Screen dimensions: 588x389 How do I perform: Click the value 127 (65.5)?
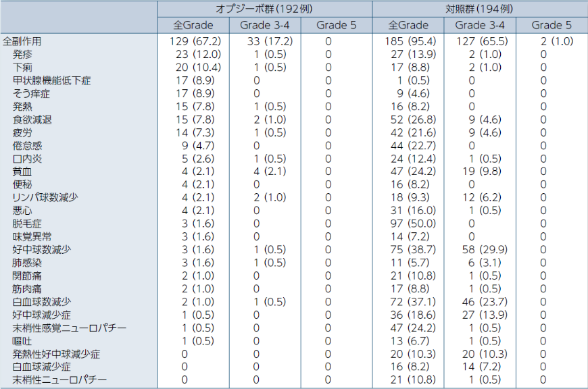(483, 41)
